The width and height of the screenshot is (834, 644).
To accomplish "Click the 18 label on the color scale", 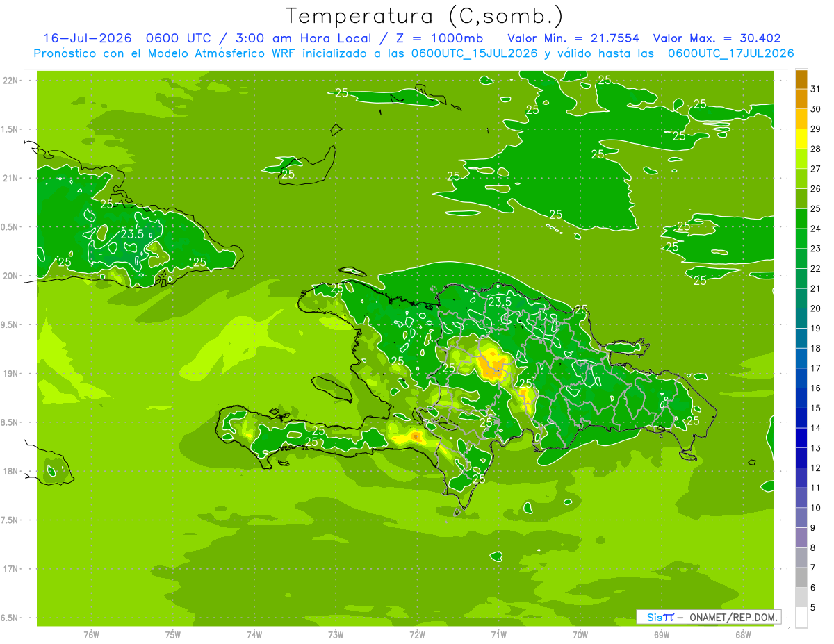I will coord(815,349).
